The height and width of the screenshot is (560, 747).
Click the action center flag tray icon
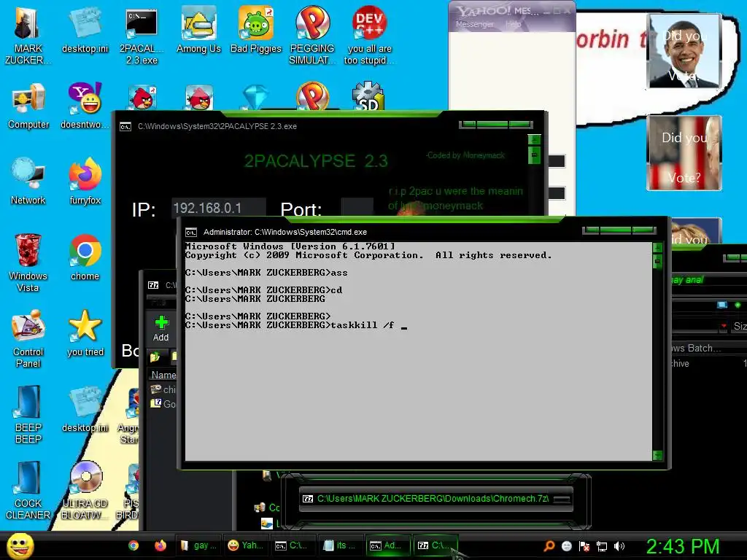tap(584, 546)
